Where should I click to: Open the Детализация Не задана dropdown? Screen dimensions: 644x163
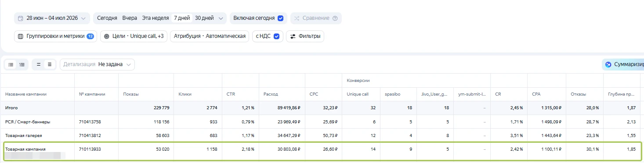coord(97,64)
